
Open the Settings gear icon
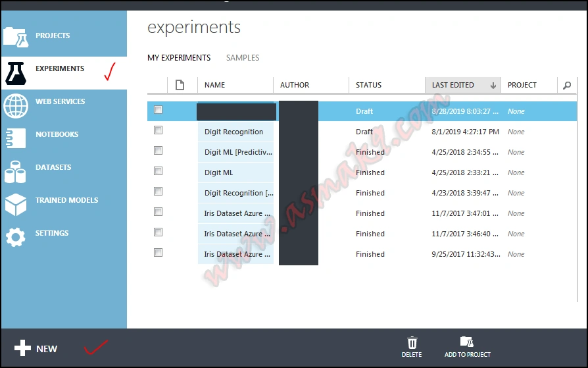[15, 237]
